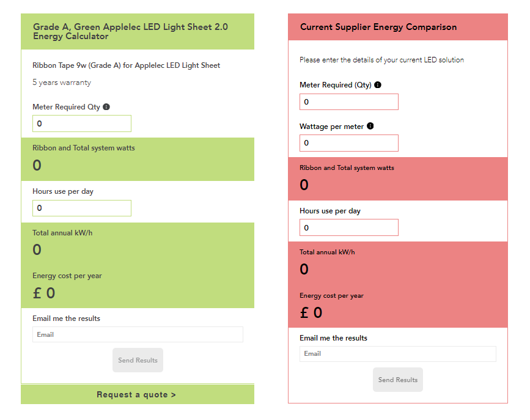The height and width of the screenshot is (420, 530).
Task: Click red comparison Hours use per day field
Action: pyautogui.click(x=349, y=227)
